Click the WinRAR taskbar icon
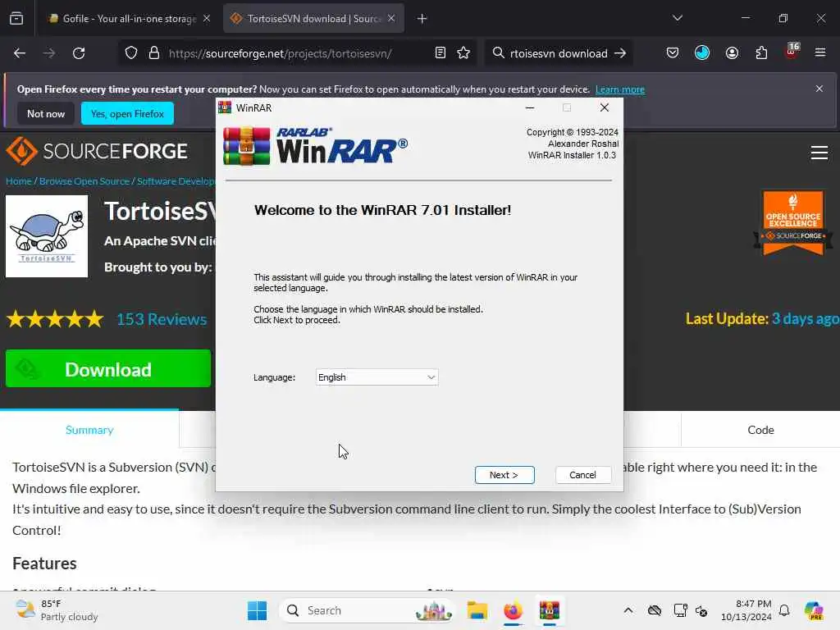 (x=549, y=610)
